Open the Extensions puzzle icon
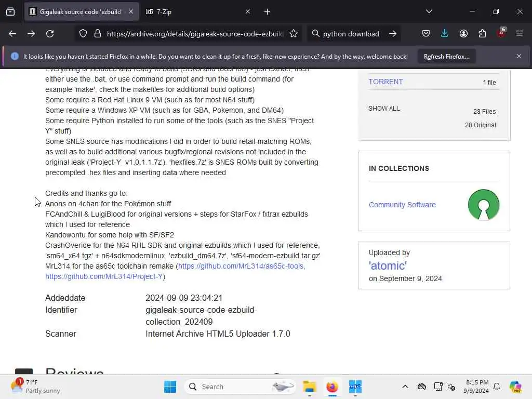532x399 pixels. (x=482, y=34)
